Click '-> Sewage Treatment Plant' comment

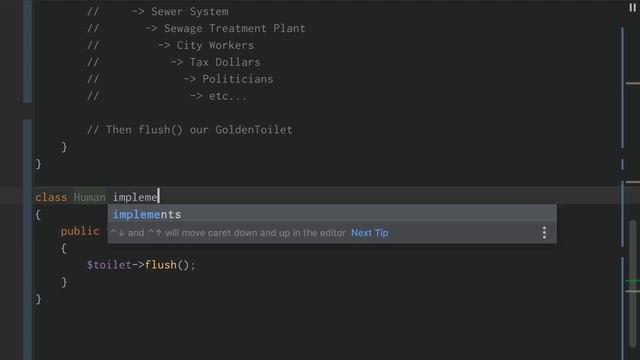225,29
